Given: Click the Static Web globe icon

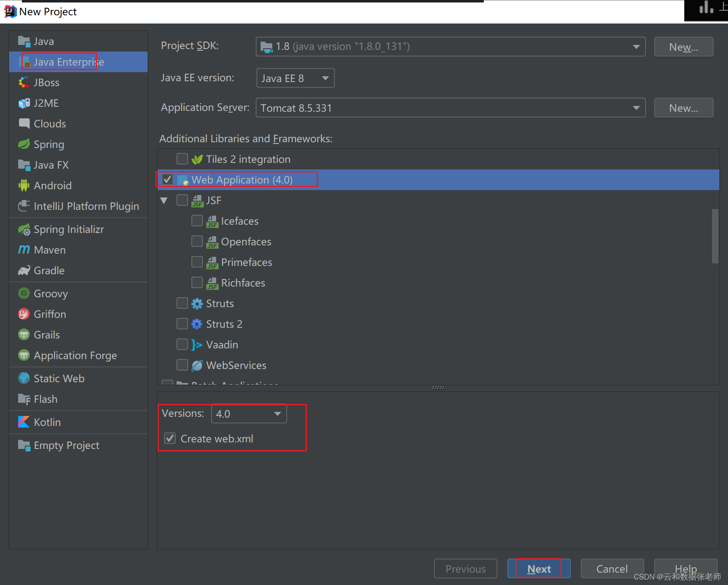Looking at the screenshot, I should pos(24,378).
